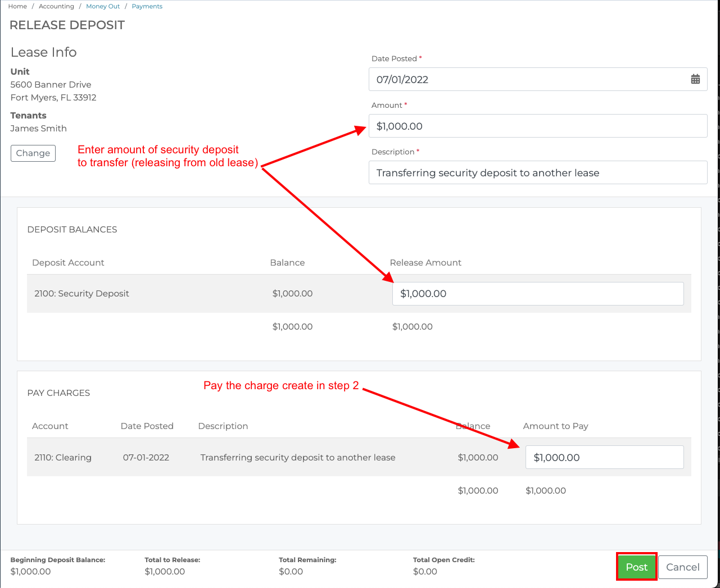Click the Date Posted column header in Pay Charges
Screen dimensions: 720x588
coord(147,426)
